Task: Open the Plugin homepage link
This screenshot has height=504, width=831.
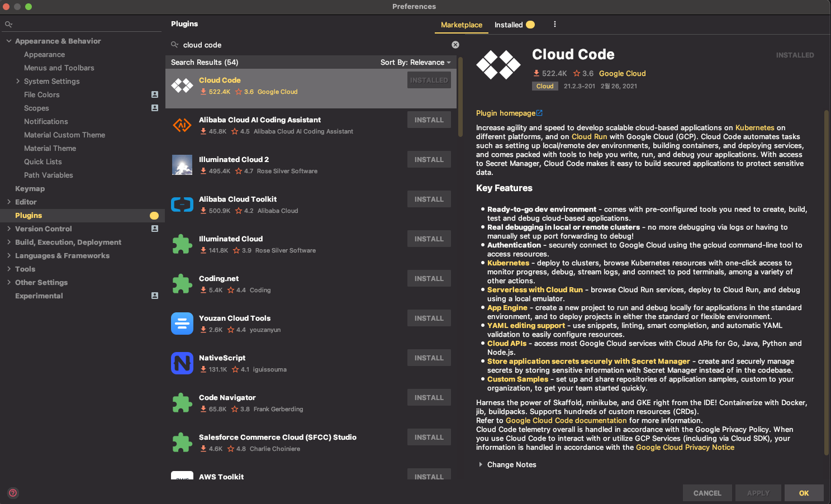Action: [x=506, y=113]
